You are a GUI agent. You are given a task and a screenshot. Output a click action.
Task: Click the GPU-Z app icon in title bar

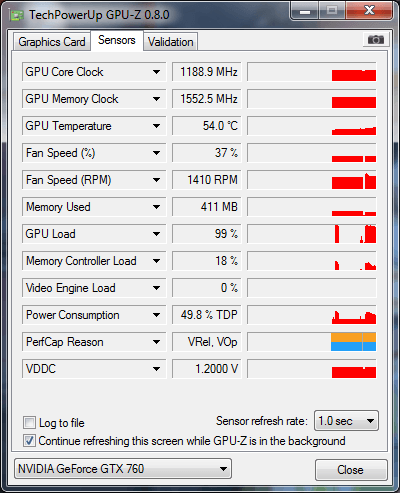[17, 15]
